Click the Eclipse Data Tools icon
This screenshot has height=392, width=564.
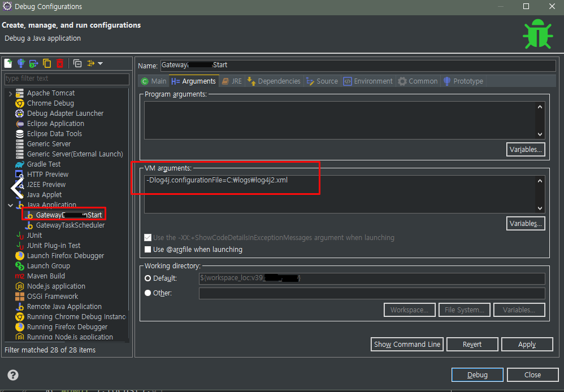[20, 134]
